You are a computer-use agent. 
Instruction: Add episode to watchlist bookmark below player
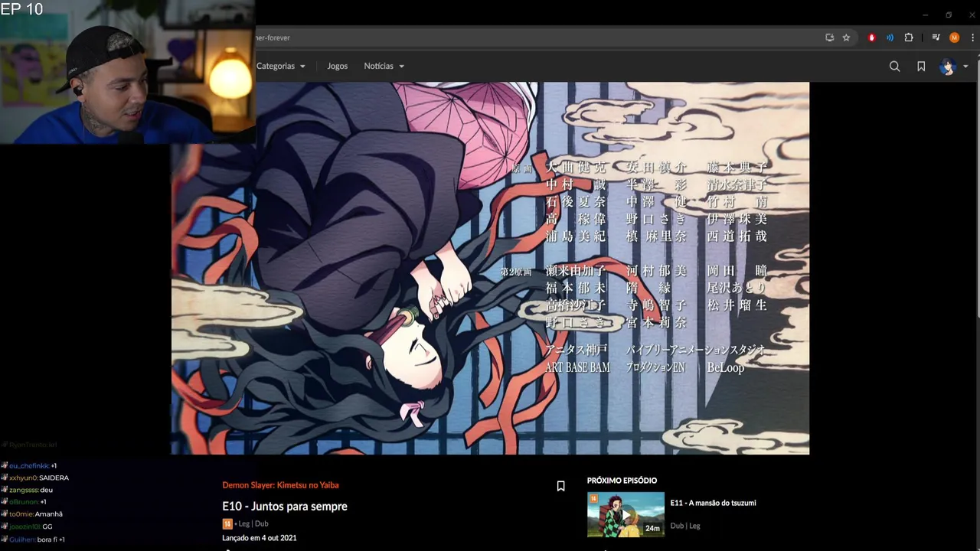click(x=560, y=486)
